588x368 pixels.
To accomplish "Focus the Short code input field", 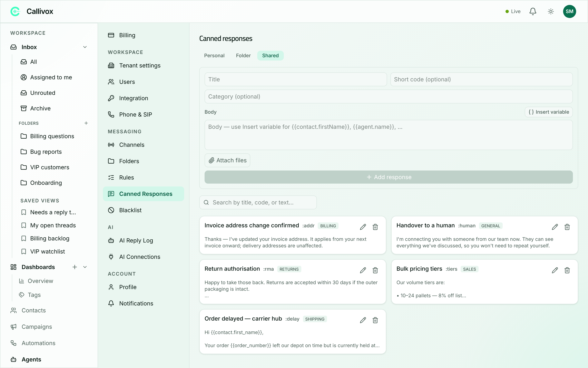I will [x=481, y=79].
